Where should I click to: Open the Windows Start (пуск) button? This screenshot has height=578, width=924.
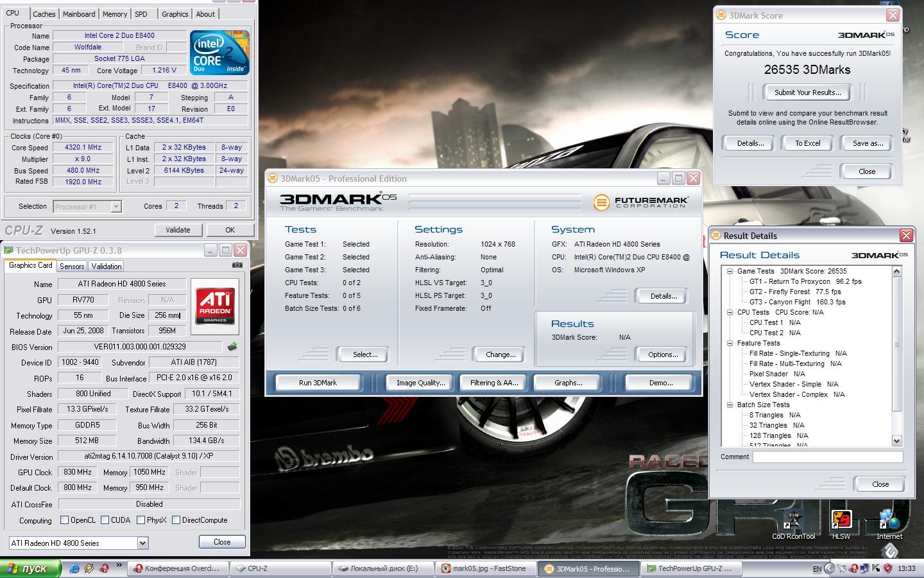(31, 568)
